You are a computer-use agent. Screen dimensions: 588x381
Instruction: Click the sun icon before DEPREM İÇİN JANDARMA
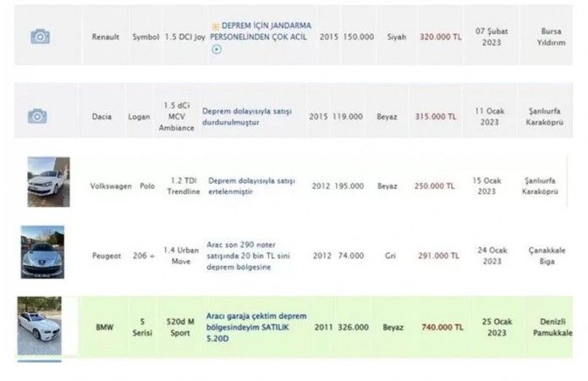215,26
